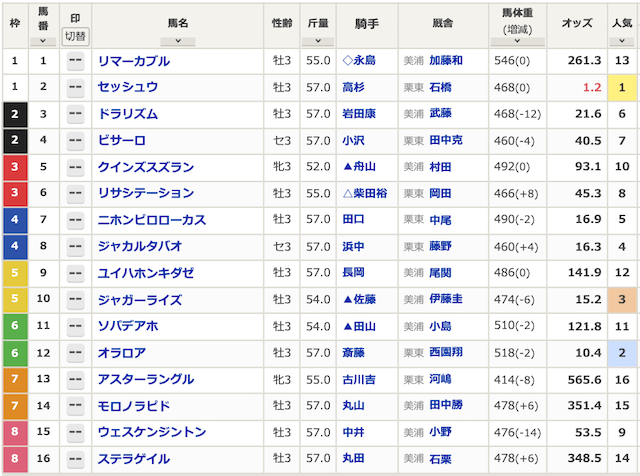Click the mark selector for モロノラビド
Image resolution: width=640 pixels, height=476 pixels.
[x=75, y=405]
